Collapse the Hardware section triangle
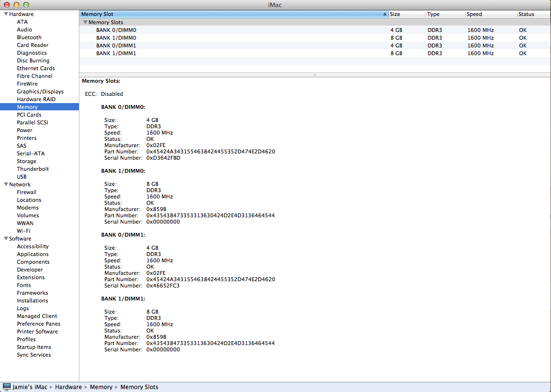551x392 pixels. tap(6, 14)
